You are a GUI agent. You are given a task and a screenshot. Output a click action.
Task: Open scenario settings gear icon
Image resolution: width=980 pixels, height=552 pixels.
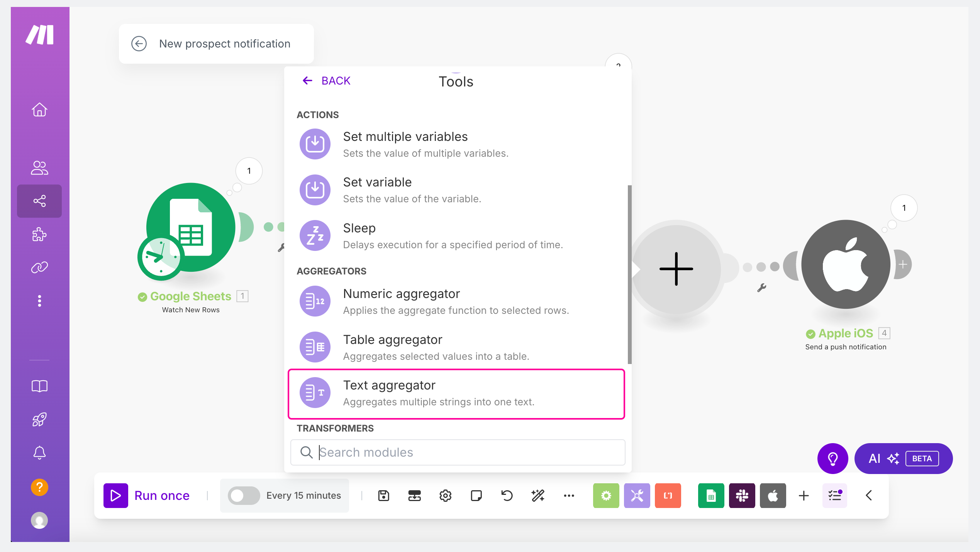click(x=445, y=496)
